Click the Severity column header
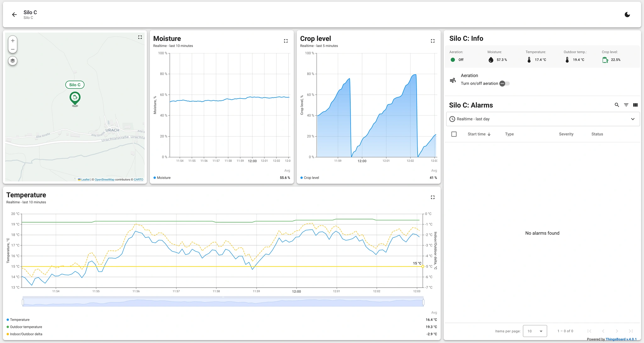 coord(566,134)
